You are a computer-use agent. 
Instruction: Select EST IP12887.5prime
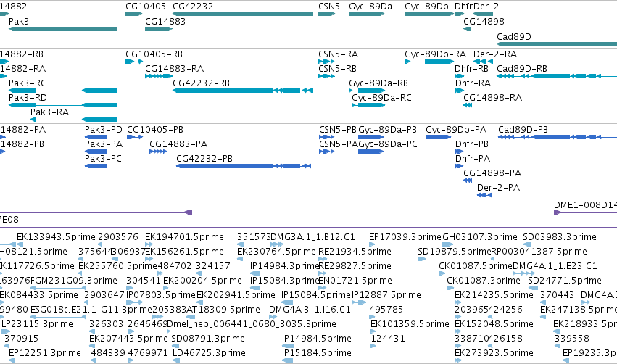click(359, 302)
